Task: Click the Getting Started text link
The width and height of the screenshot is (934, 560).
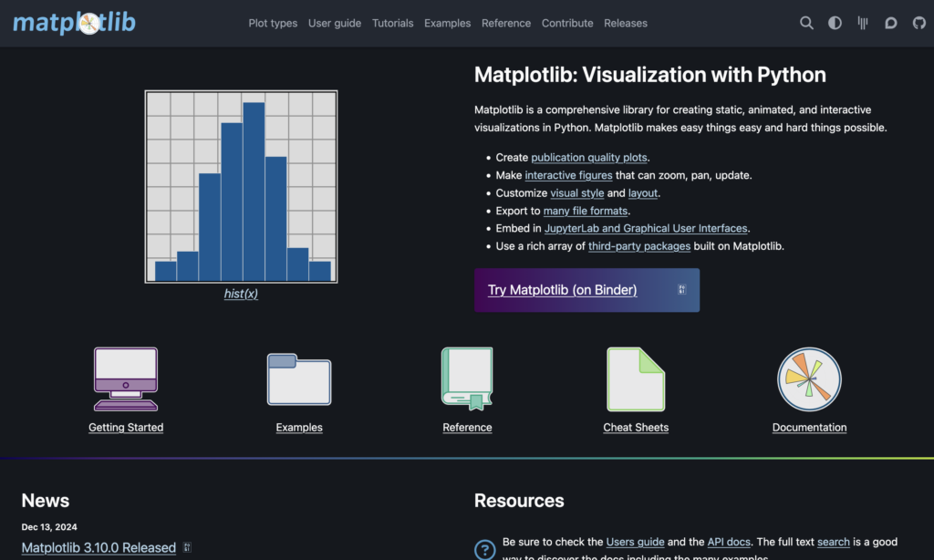Action: [x=126, y=427]
